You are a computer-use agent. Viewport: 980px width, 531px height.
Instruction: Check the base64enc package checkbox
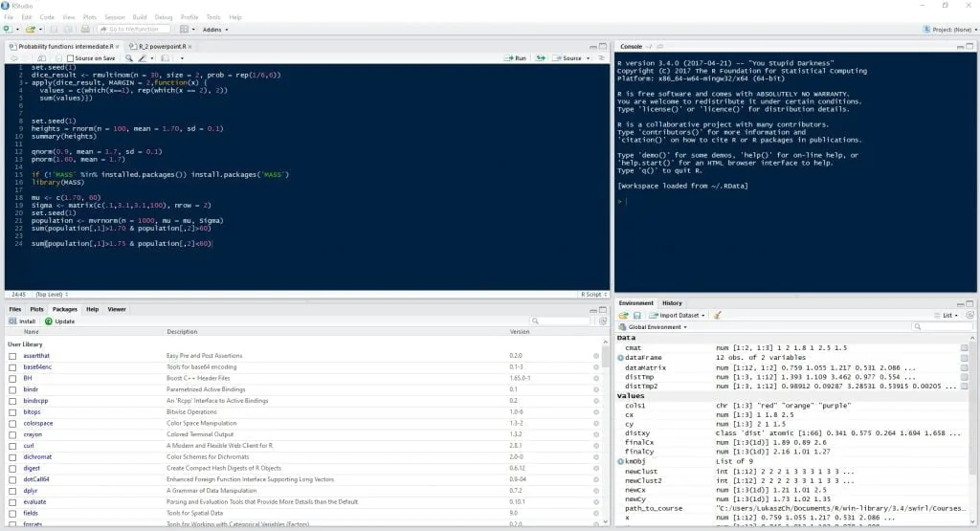coord(12,367)
